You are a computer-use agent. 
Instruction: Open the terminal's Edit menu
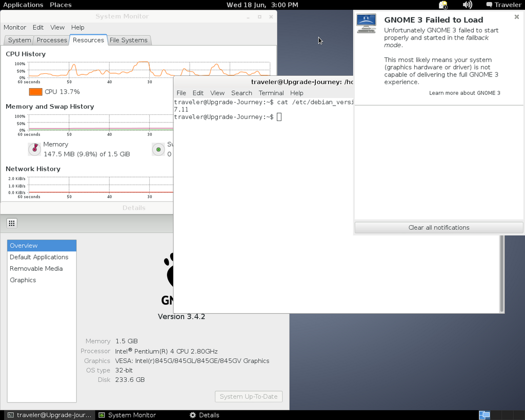tap(198, 93)
